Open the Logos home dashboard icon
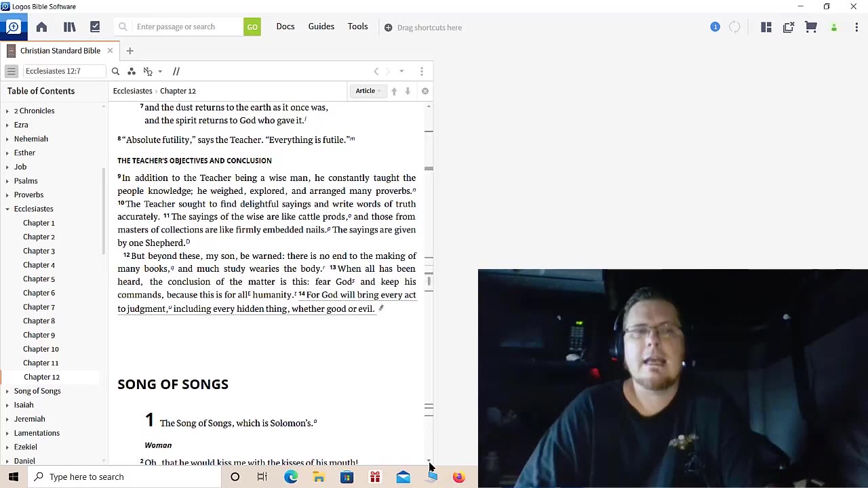The height and width of the screenshot is (488, 868). [x=41, y=27]
